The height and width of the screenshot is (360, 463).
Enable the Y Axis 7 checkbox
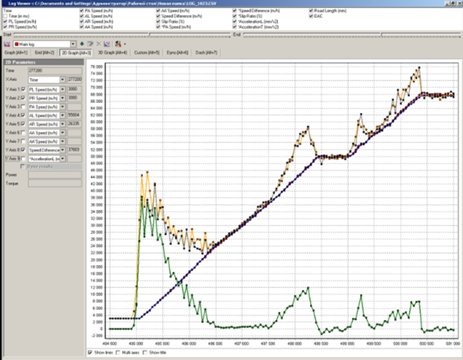(23, 141)
